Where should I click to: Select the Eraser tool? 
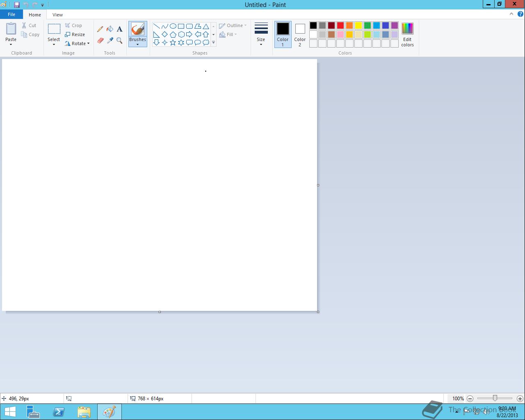100,40
